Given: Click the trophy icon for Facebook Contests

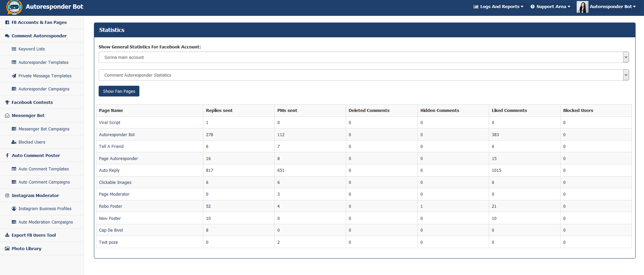Looking at the screenshot, I should coord(7,103).
